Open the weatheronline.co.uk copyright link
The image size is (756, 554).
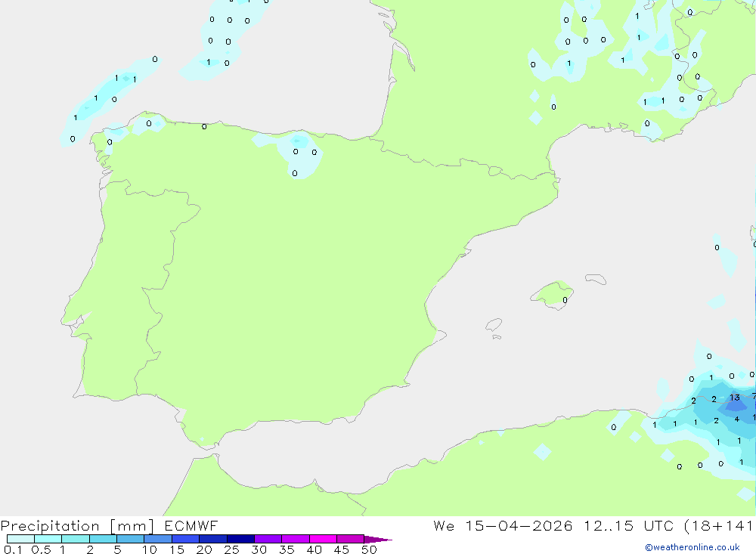click(692, 547)
